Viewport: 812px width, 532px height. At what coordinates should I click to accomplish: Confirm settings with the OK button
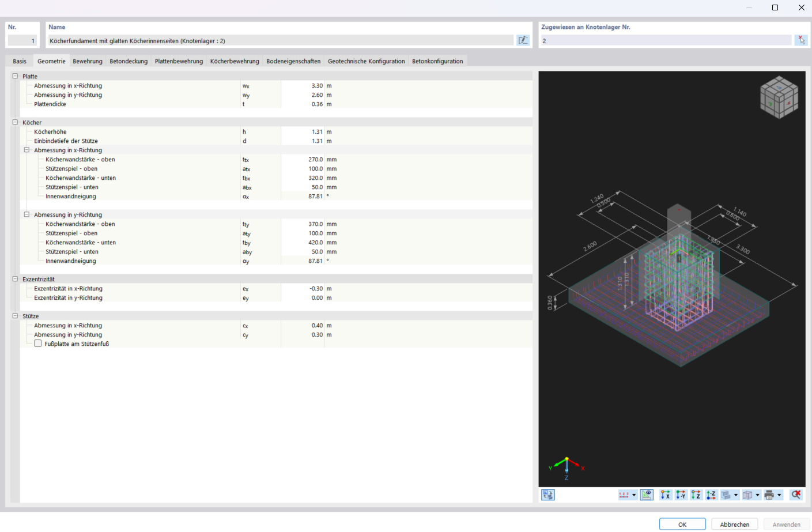click(682, 524)
